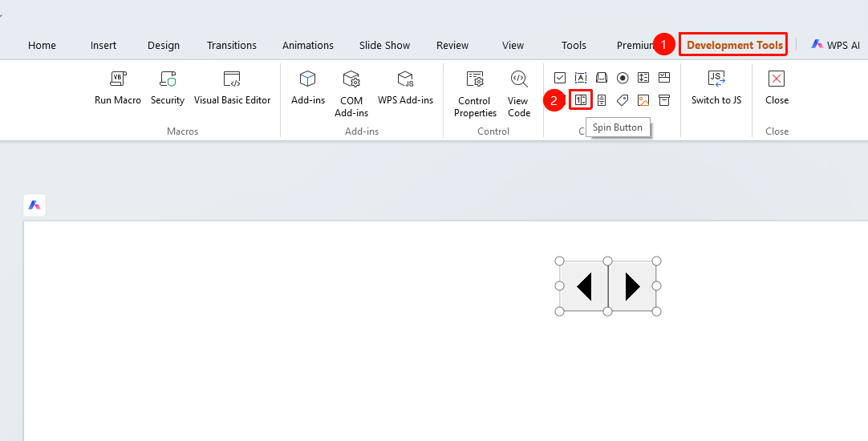868x441 pixels.
Task: Insert a Text Box control
Action: point(581,78)
